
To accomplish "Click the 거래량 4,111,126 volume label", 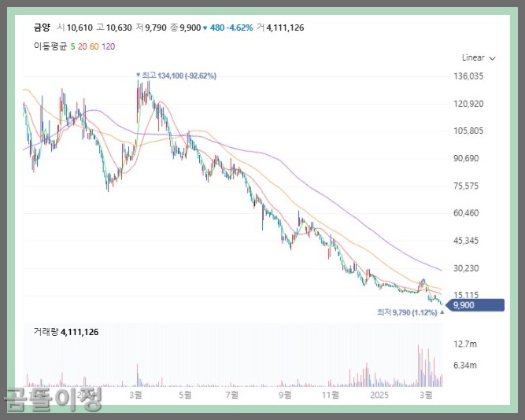I will [x=66, y=332].
